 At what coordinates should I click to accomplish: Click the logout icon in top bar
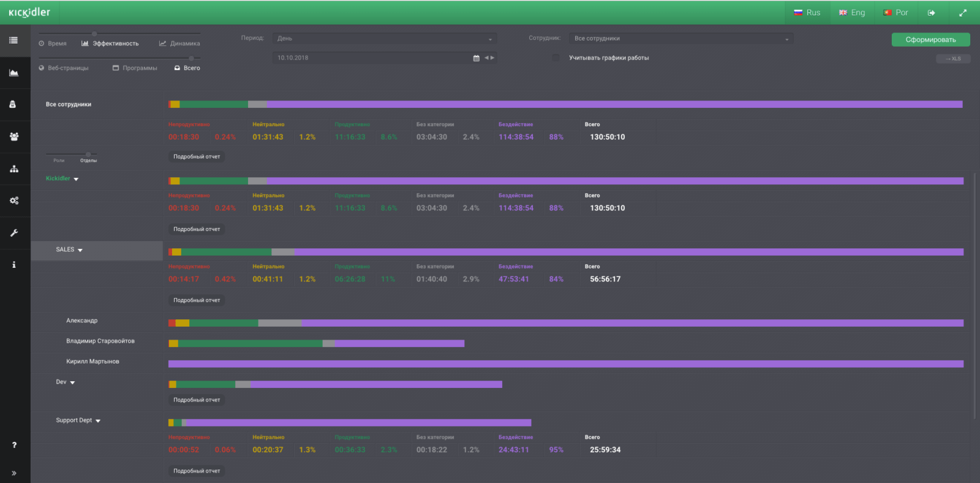(x=931, y=13)
